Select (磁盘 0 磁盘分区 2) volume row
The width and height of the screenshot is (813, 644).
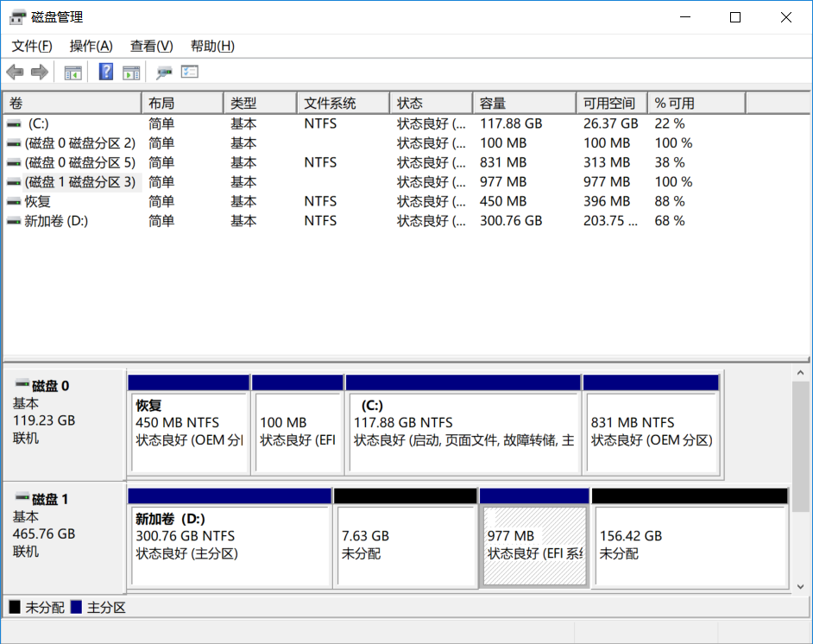(80, 143)
